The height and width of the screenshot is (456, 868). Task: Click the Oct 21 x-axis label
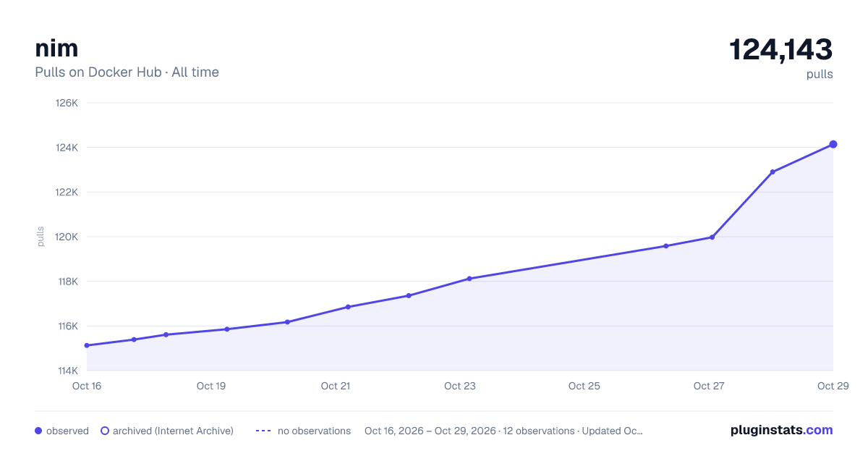[x=336, y=386]
